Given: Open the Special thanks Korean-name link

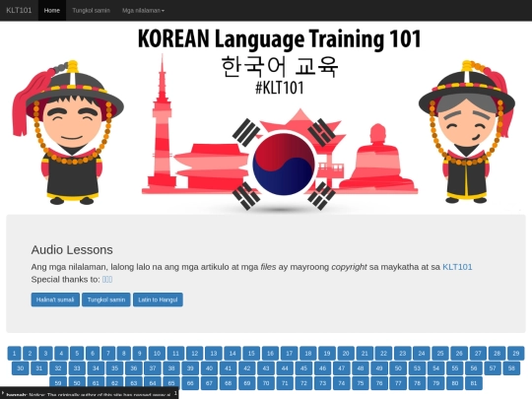Looking at the screenshot, I should [x=107, y=279].
